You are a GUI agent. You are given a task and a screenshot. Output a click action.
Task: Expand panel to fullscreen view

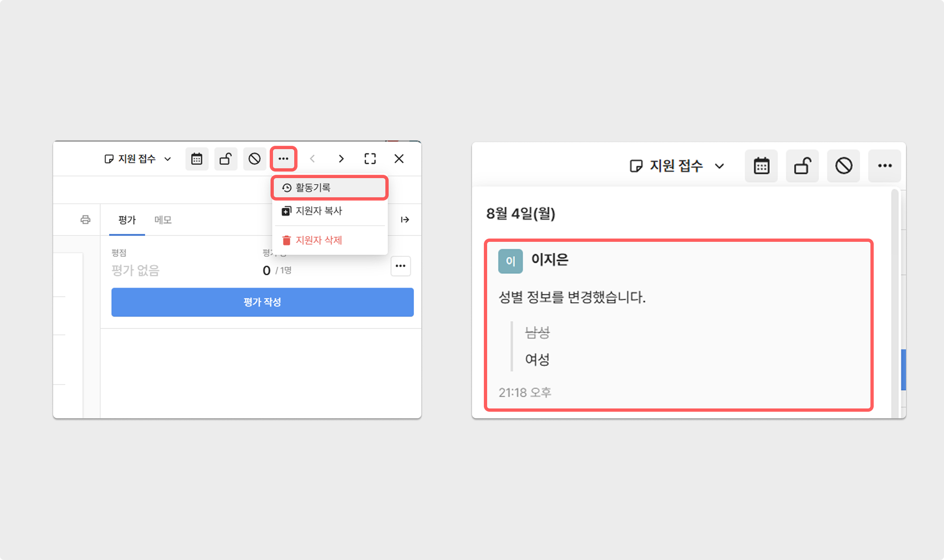tap(370, 158)
